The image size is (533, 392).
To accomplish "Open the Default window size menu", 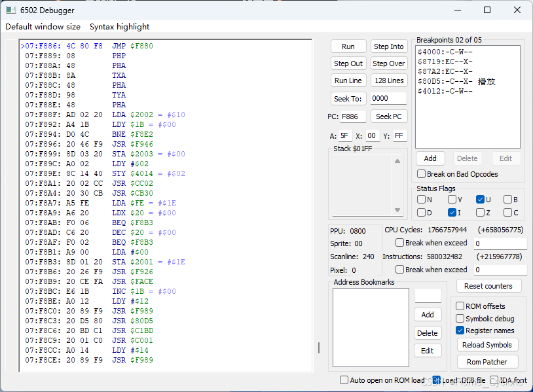I will [x=43, y=26].
